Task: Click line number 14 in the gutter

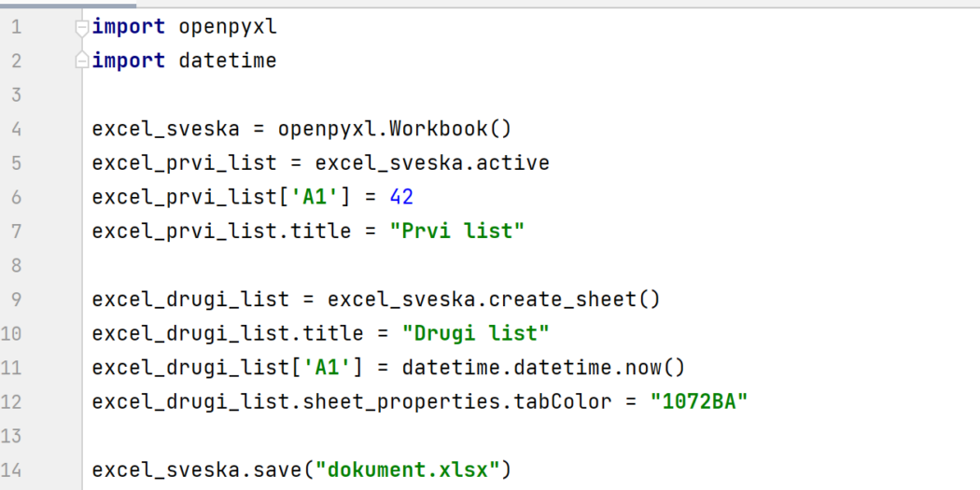Action: point(16,469)
